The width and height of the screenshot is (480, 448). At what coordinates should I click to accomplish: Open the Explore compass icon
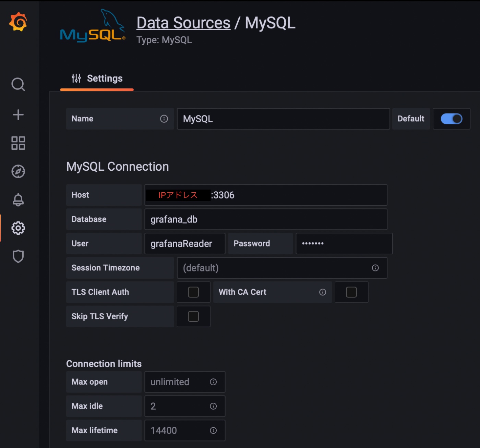tap(18, 171)
